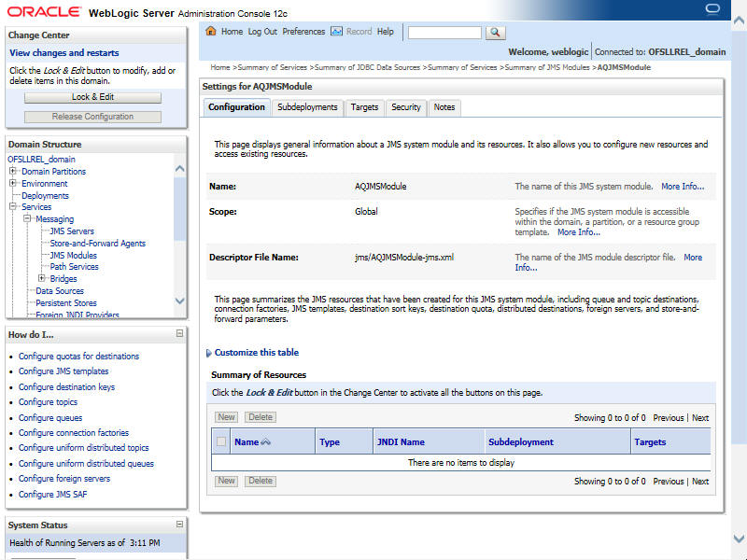Select OFSLLREL_domain root in tree
Viewport: 747px width, 560px height.
point(41,159)
